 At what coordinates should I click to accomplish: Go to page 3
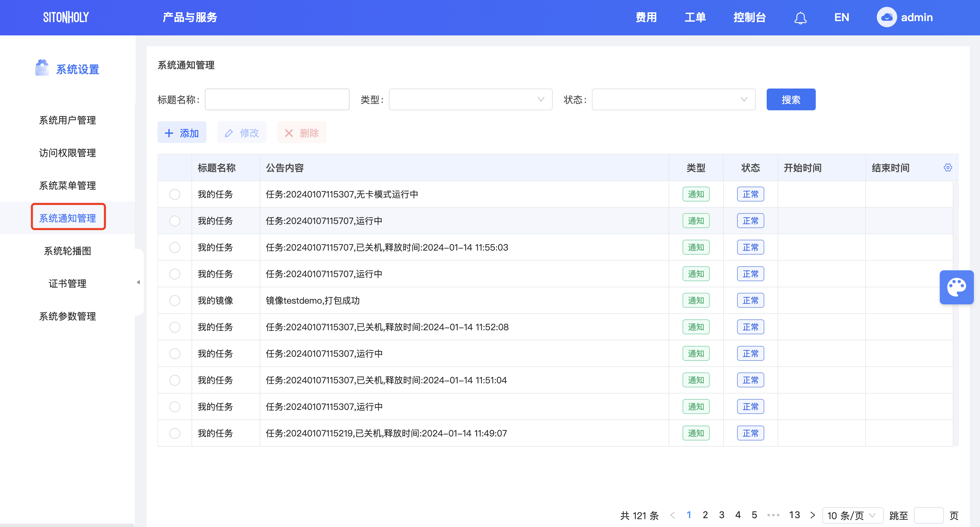coord(722,515)
